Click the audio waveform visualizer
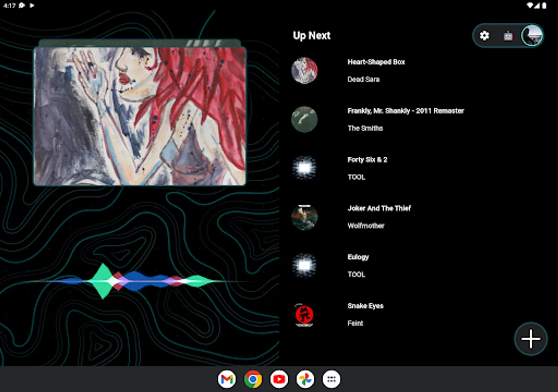Image resolution: width=558 pixels, height=392 pixels. (136, 281)
